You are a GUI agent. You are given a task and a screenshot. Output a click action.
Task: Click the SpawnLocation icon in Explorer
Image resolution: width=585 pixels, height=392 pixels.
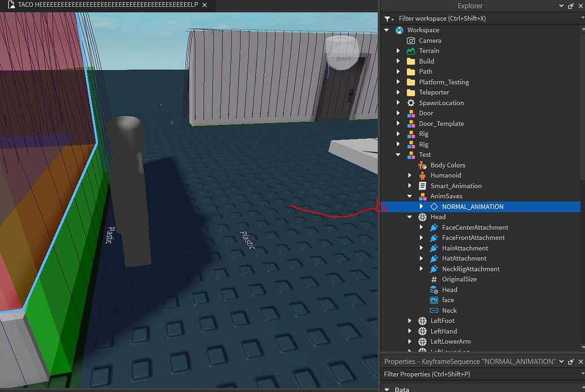tap(410, 102)
